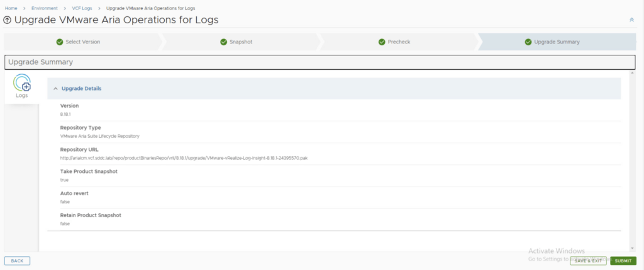
Task: Open Environment breadcrumb link
Action: [45, 8]
